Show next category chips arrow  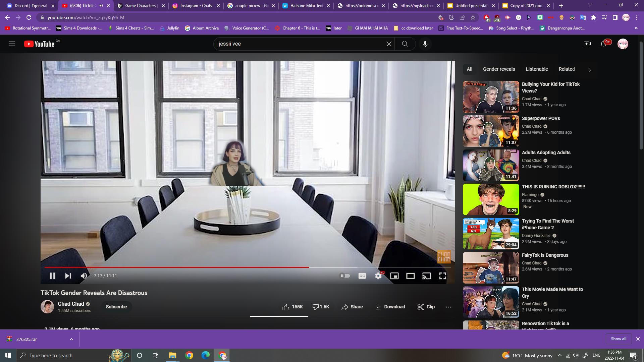[x=589, y=70]
